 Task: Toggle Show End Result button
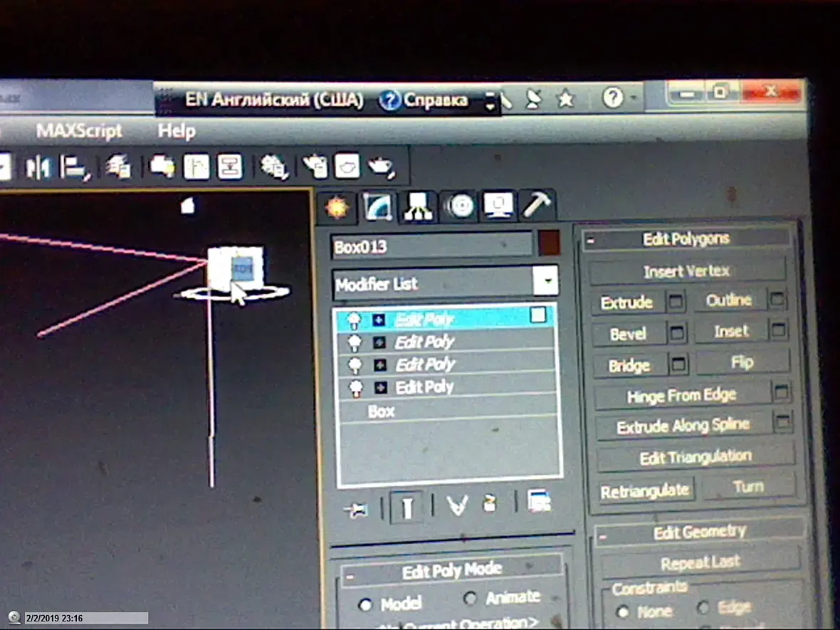406,507
